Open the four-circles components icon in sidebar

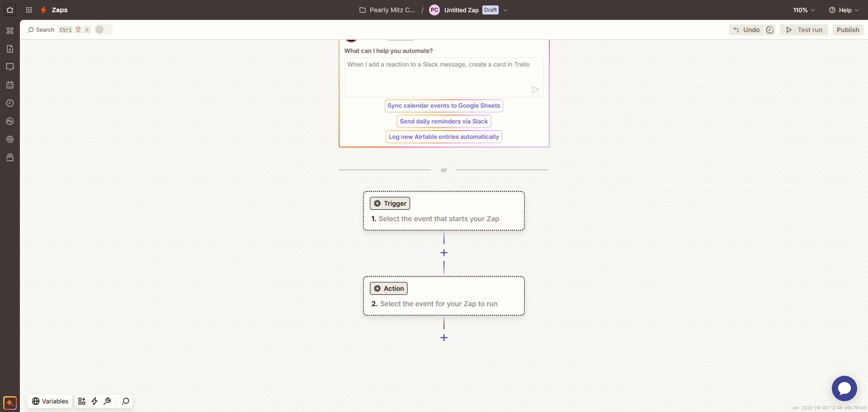click(10, 31)
